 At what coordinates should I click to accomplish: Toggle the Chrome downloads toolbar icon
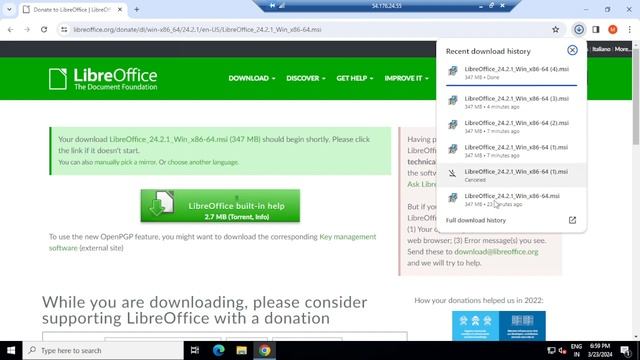[x=579, y=29]
